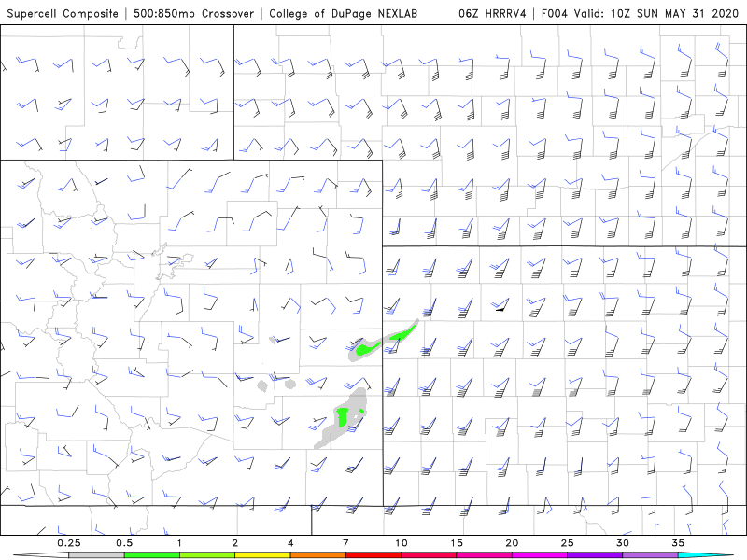Click the "F004 Valid: 10Z SUN MAY 31 2020" text

tap(640, 14)
